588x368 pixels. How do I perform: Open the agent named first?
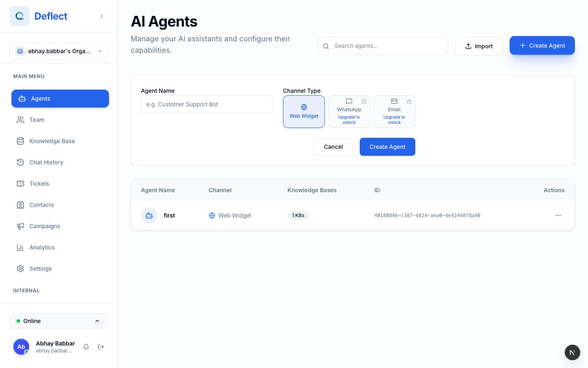click(x=169, y=215)
